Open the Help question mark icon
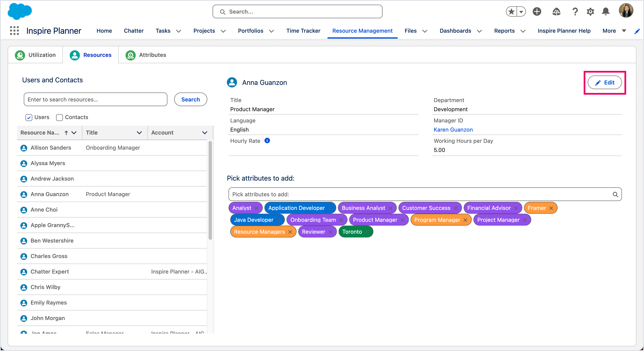Screen dimensions: 644x351 [575, 11]
